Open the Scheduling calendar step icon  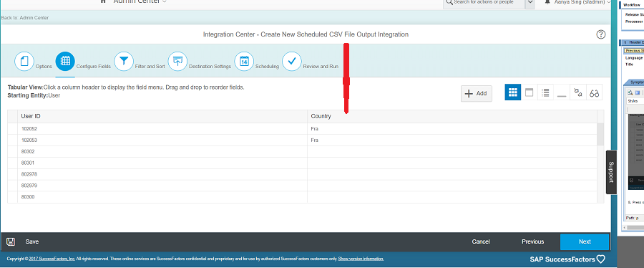[x=244, y=61]
